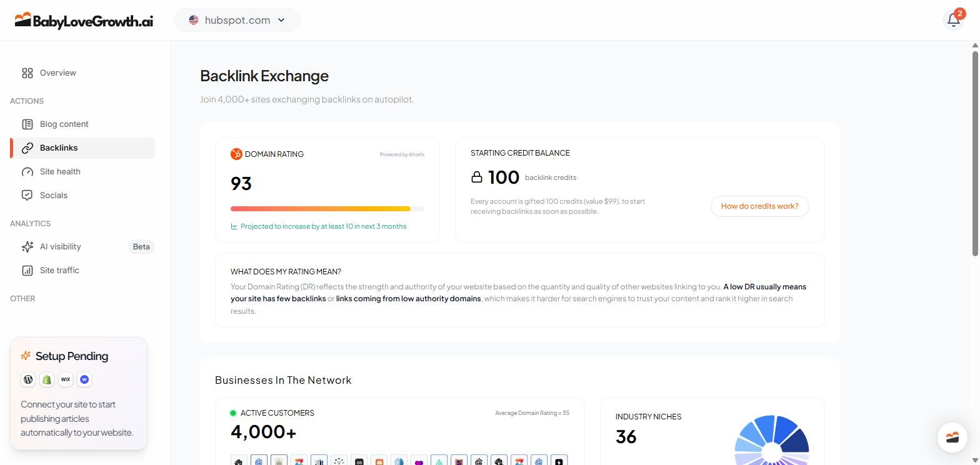Click the Overview grid icon
This screenshot has width=980, height=465.
(27, 73)
